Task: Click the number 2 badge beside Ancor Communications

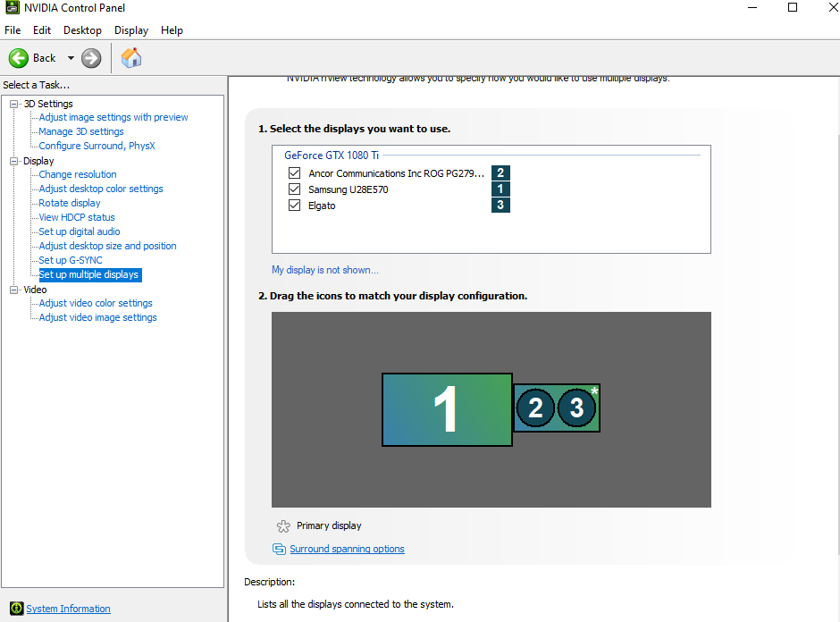Action: [x=500, y=172]
